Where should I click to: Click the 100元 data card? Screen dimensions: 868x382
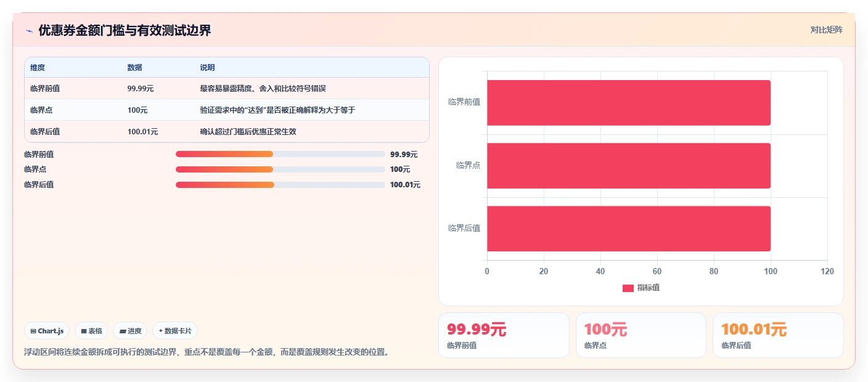pos(641,335)
